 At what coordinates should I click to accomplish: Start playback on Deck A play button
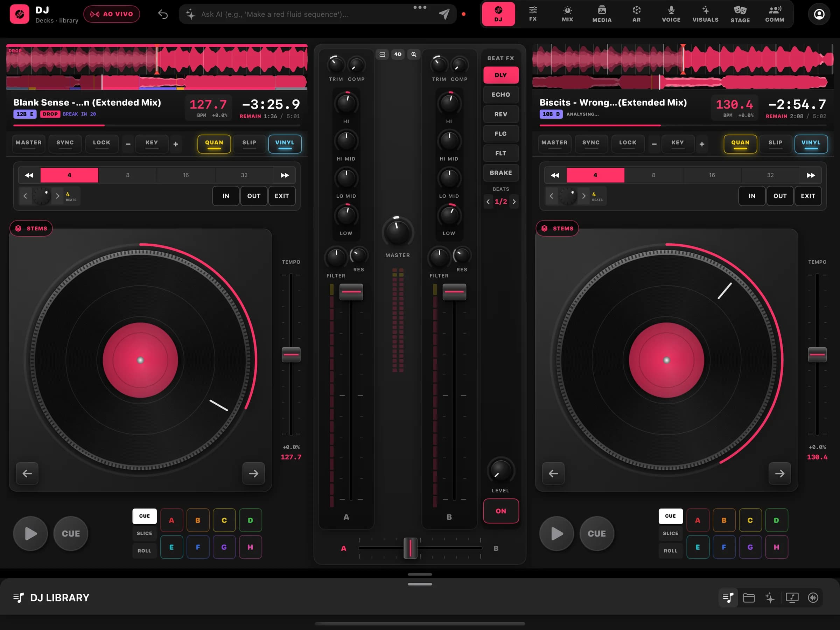pos(30,533)
